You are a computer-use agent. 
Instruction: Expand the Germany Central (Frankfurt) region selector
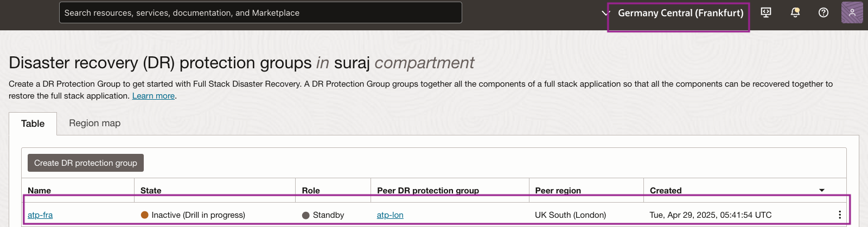(680, 13)
